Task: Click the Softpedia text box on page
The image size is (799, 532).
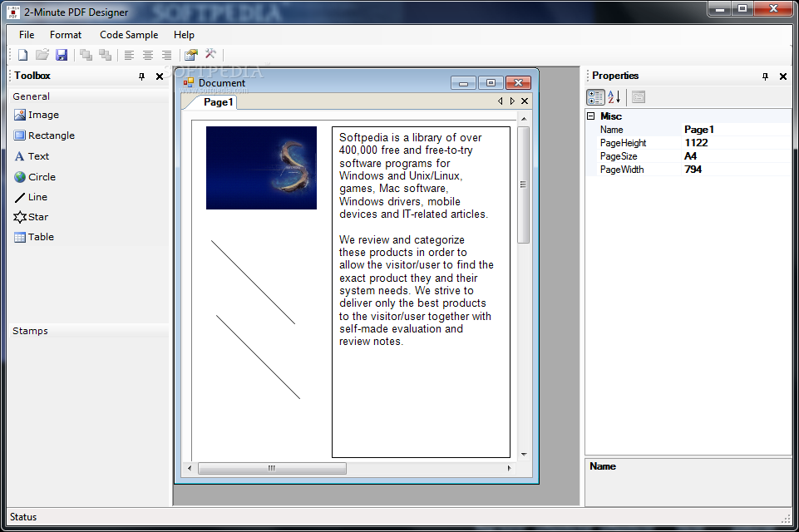Action: click(x=421, y=292)
